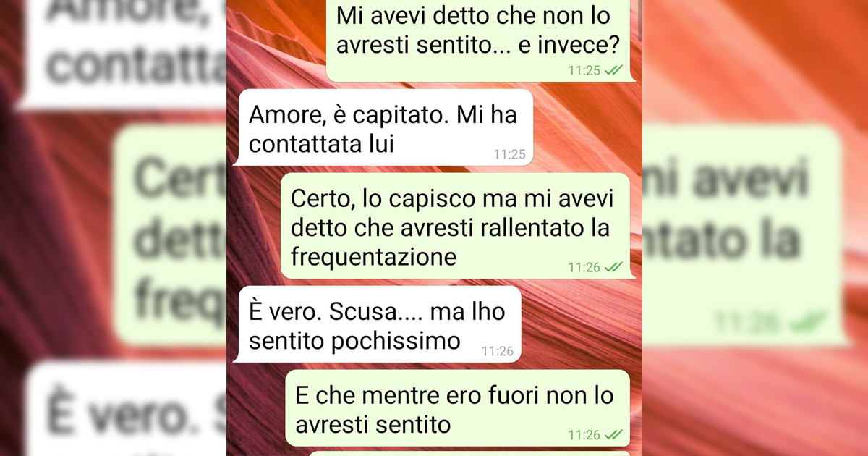Screen dimensions: 868x456
Task: Click the double checkmark on 'frequentazione' message
Action: tap(613, 267)
